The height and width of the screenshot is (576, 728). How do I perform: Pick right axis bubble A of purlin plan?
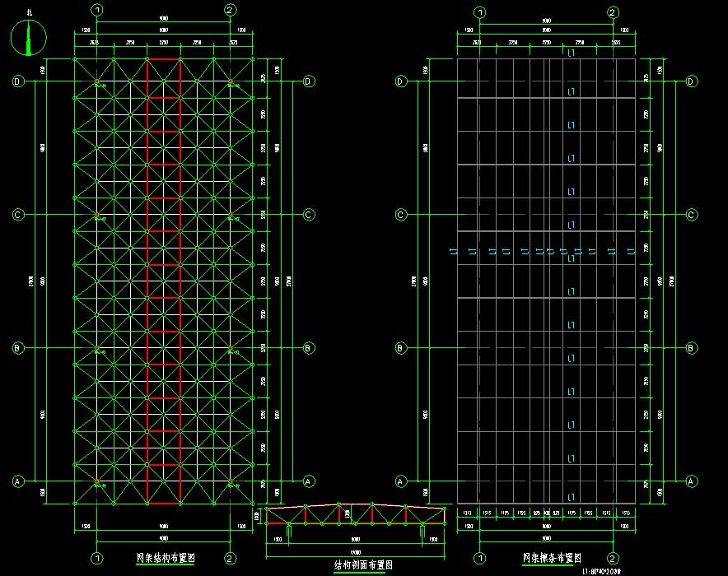[x=691, y=481]
